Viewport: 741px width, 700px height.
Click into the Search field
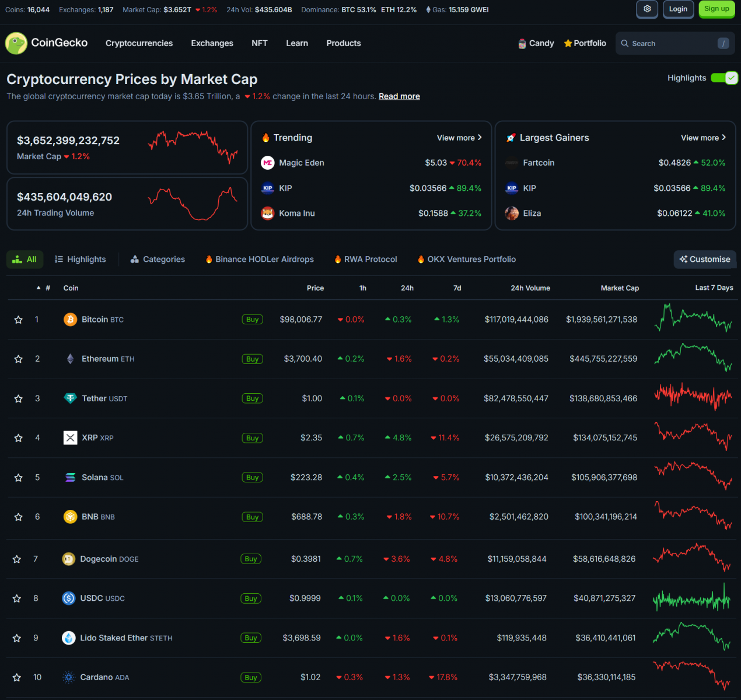point(671,44)
